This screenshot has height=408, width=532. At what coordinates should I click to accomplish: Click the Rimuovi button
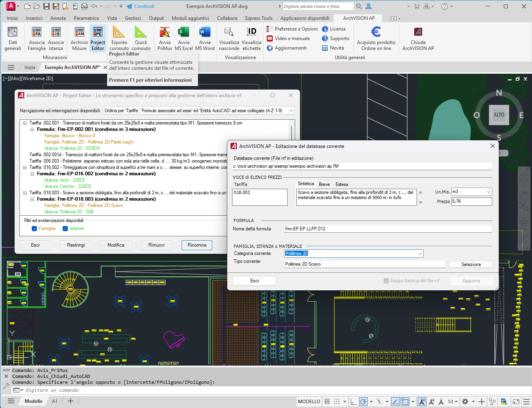[156, 245]
